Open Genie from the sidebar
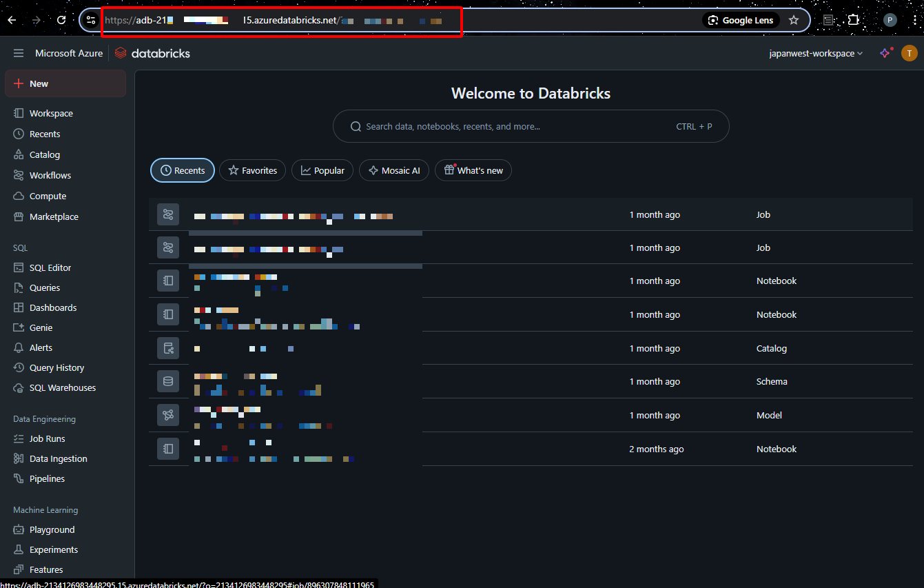924x588 pixels. pos(41,327)
